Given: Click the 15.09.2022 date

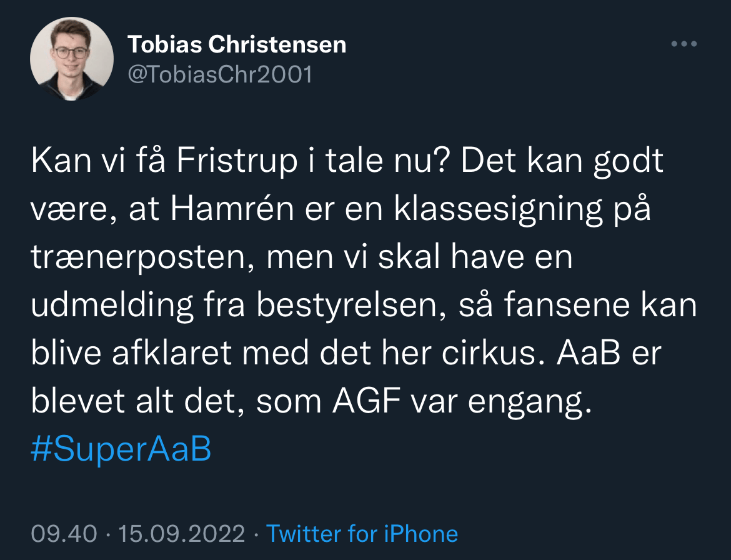Looking at the screenshot, I should click(x=181, y=534).
